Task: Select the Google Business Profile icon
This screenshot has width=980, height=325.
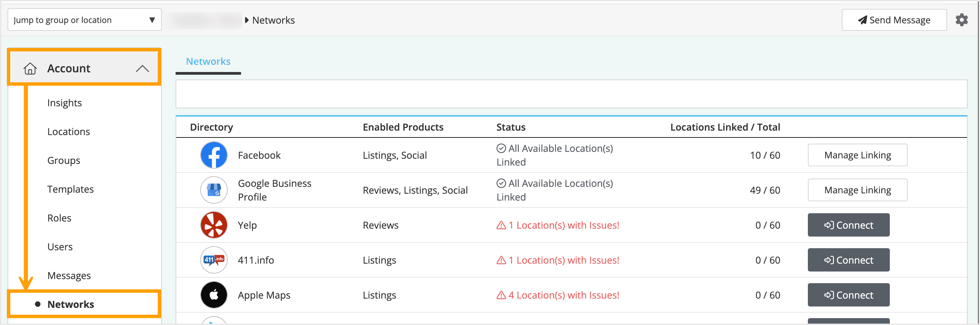Action: [x=214, y=190]
